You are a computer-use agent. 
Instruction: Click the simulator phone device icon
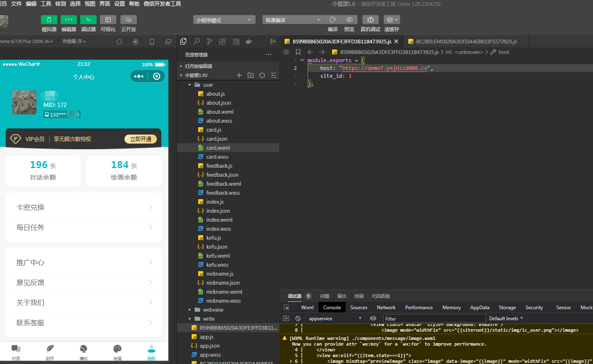tap(152, 42)
